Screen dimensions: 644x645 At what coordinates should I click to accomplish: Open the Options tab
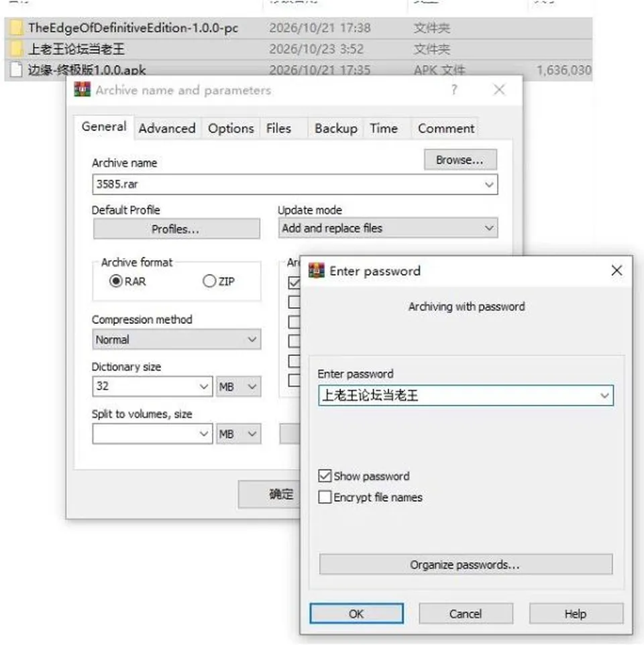(231, 128)
